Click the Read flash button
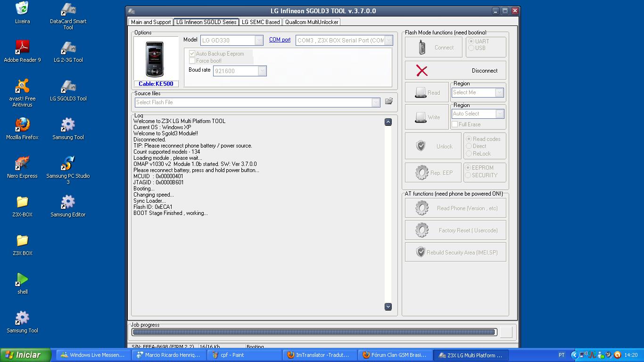The width and height of the screenshot is (644, 362). click(x=427, y=92)
